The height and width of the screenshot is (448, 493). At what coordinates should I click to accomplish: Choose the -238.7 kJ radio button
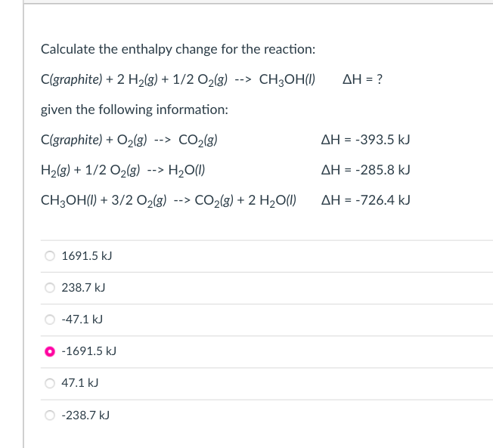click(x=50, y=415)
